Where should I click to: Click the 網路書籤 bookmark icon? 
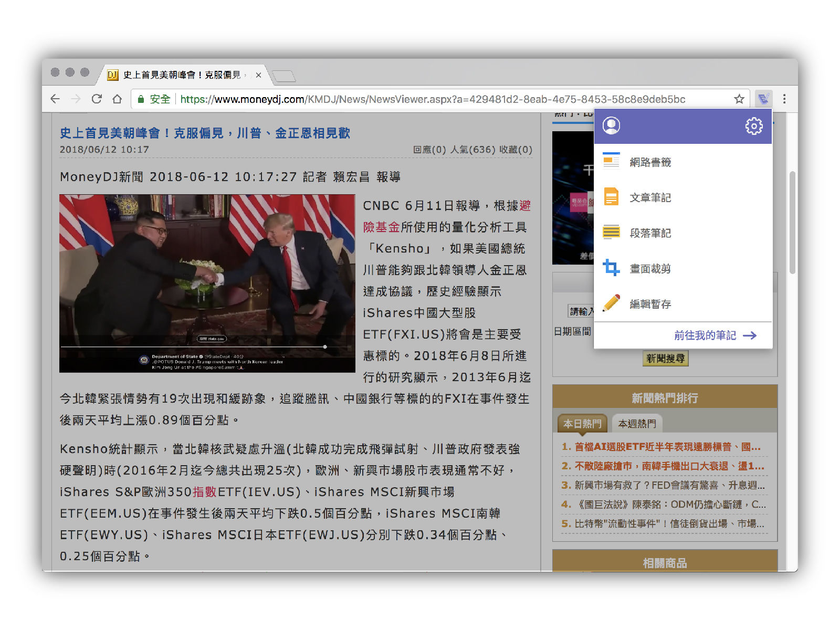[611, 162]
